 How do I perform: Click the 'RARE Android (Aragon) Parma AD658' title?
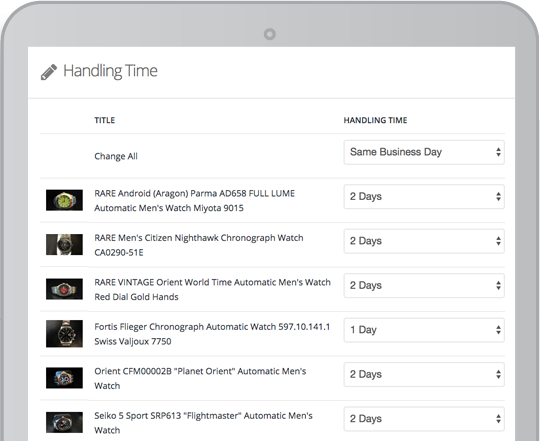[x=195, y=201]
